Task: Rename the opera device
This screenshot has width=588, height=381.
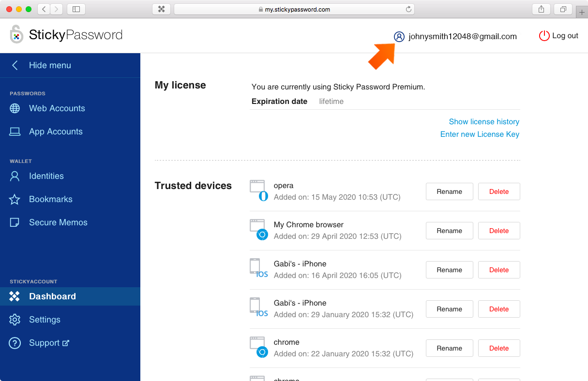Action: pos(450,191)
